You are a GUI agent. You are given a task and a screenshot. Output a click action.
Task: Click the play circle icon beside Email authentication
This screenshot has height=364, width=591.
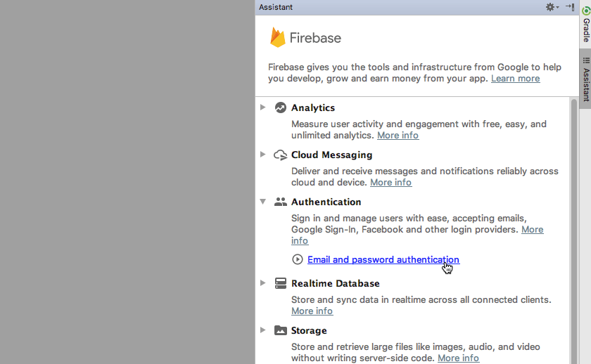(x=298, y=259)
